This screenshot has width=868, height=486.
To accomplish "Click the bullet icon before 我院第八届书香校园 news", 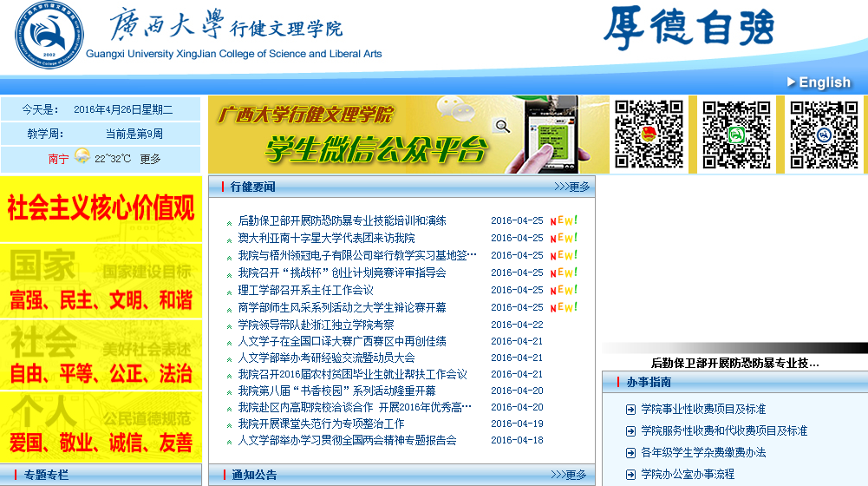I will pyautogui.click(x=229, y=393).
